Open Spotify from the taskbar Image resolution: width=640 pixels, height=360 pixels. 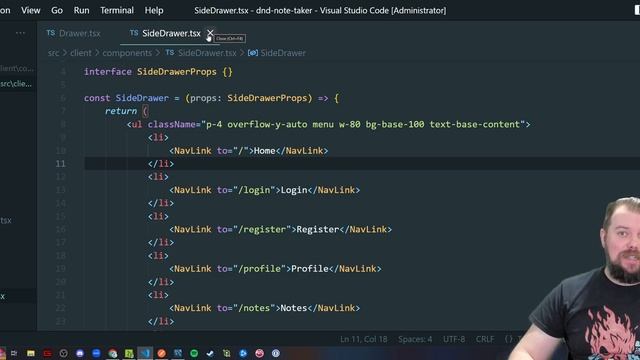(x=194, y=353)
